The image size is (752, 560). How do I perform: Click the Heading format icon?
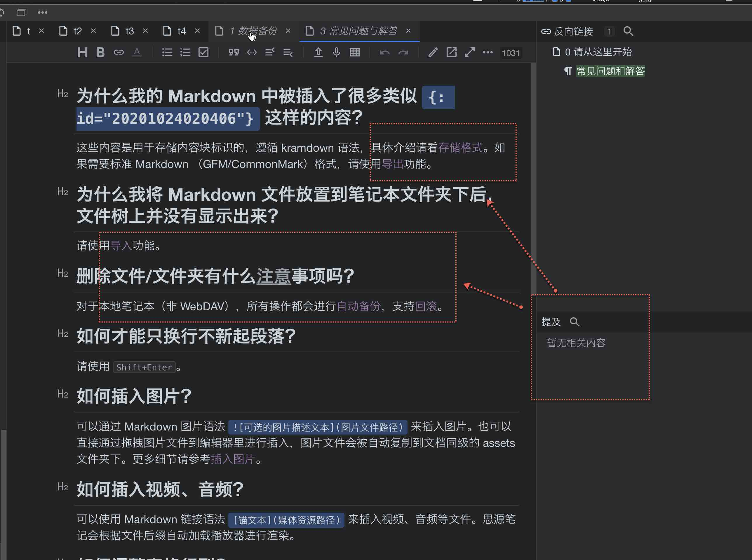coord(82,52)
